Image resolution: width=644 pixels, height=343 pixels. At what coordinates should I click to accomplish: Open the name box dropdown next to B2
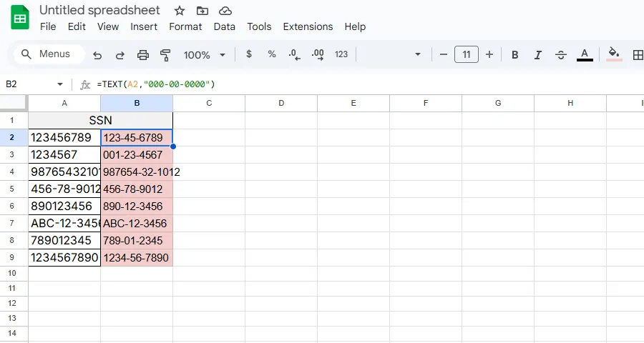coord(60,84)
